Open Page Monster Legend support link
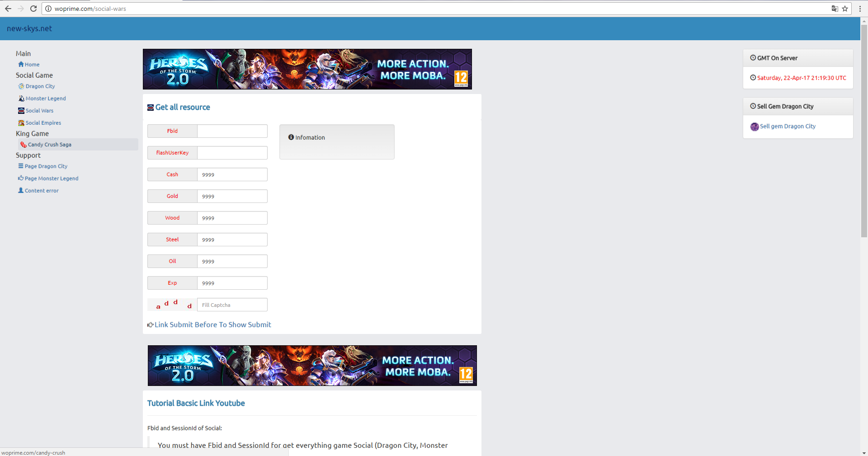The width and height of the screenshot is (868, 456). [x=52, y=179]
